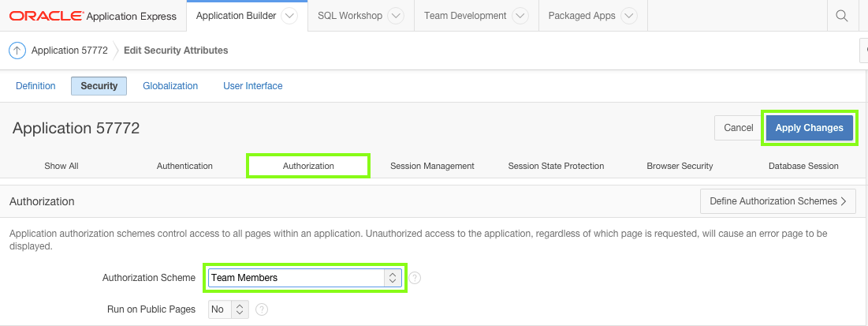The image size is (868, 326).
Task: Select the Session Management section tab
Action: pos(432,166)
